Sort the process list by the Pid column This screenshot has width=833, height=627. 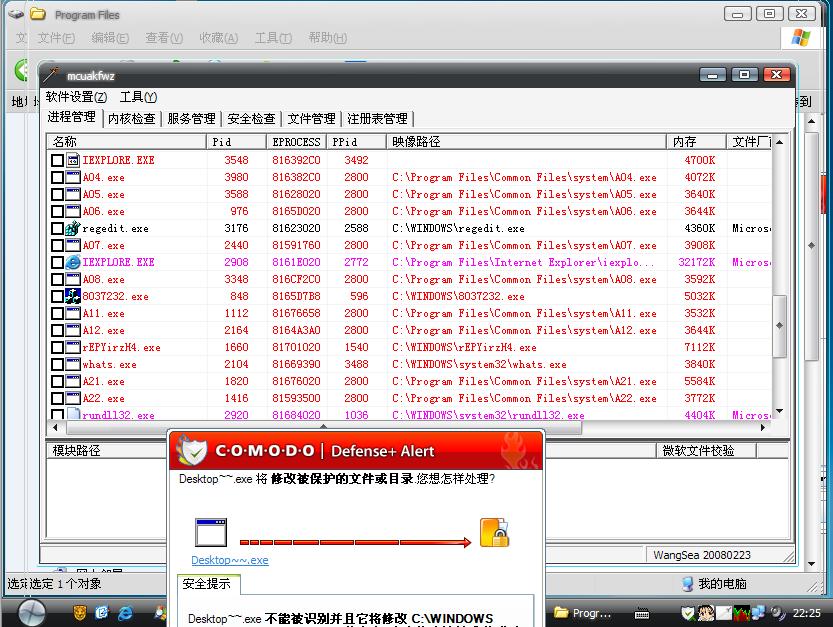(236, 141)
